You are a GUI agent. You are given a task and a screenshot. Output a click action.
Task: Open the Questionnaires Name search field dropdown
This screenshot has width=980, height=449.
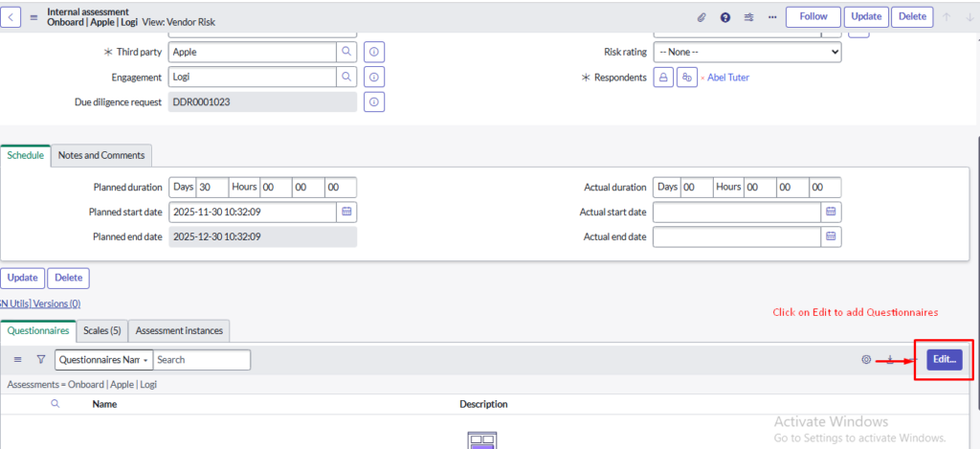tap(104, 360)
